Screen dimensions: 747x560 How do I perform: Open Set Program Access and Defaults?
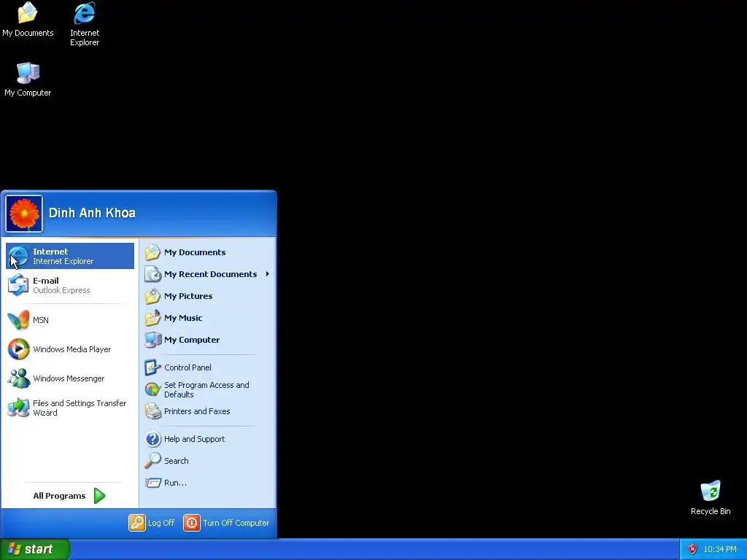(x=208, y=389)
